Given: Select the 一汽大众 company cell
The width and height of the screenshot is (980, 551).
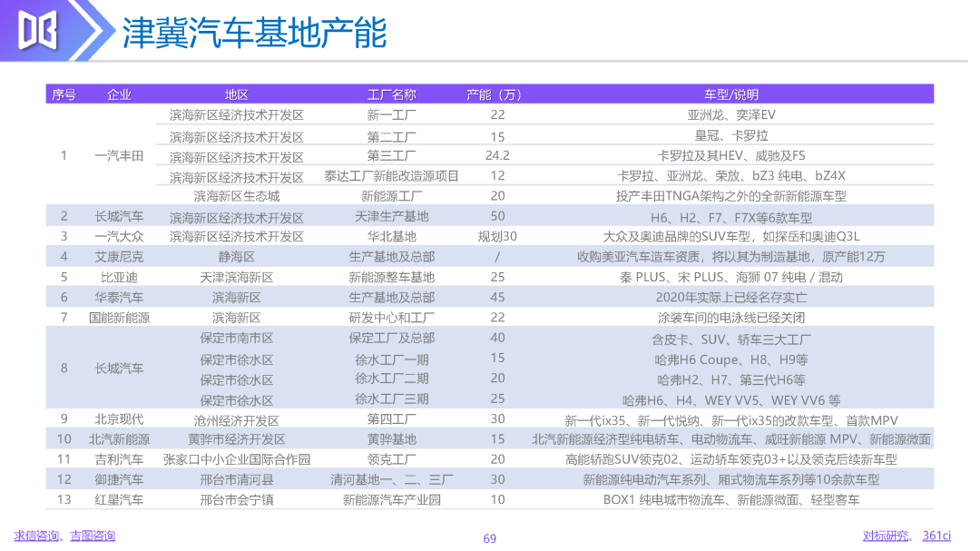Looking at the screenshot, I should (119, 236).
